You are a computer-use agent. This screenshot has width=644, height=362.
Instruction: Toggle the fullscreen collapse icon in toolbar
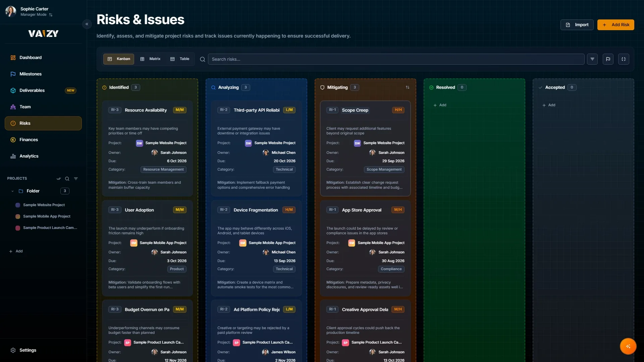[x=624, y=59]
